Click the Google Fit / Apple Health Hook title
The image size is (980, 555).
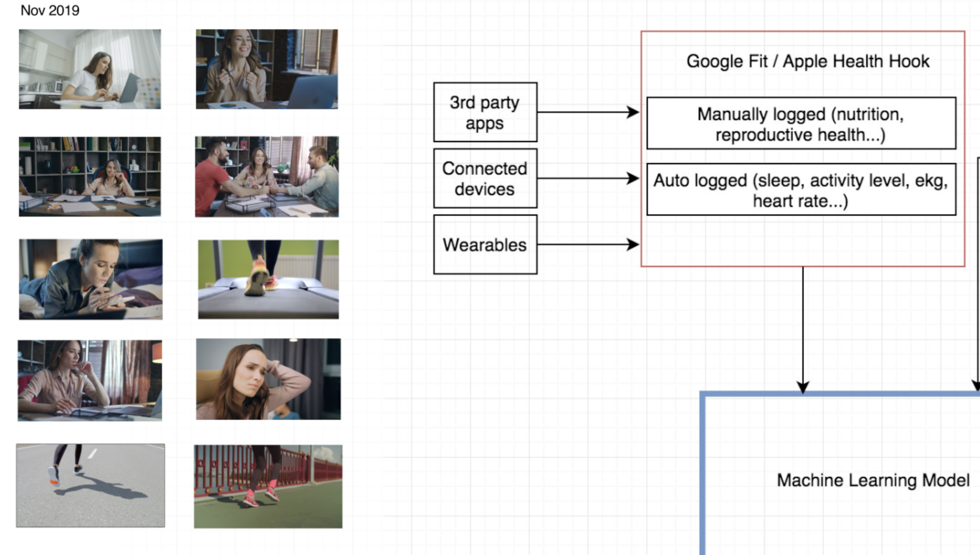[x=808, y=61]
